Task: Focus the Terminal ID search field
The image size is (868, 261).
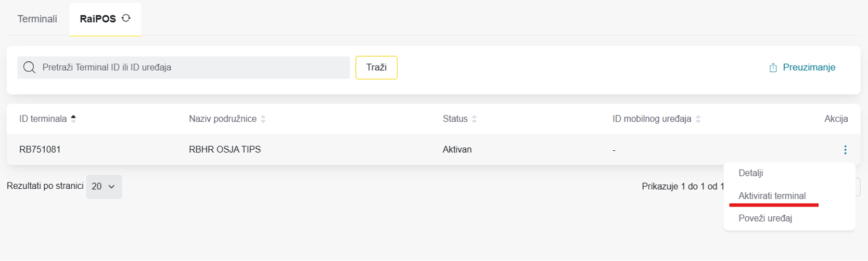Action: click(184, 68)
